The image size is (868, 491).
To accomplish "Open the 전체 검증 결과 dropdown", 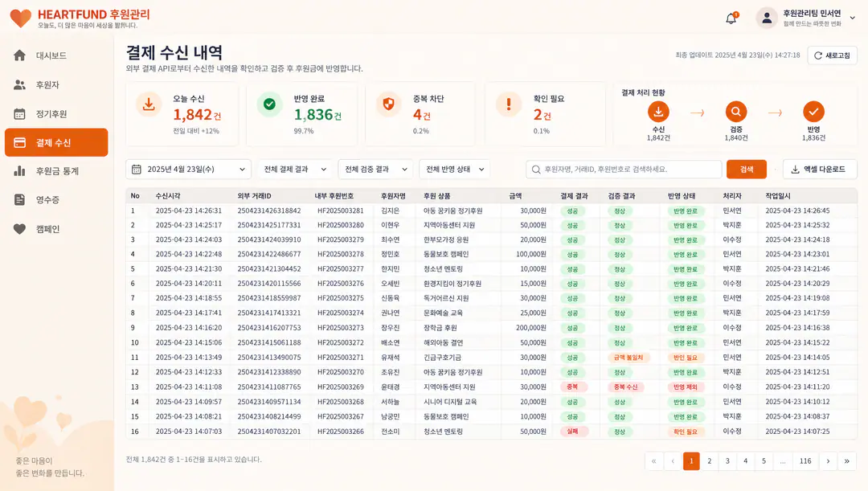I will [375, 170].
